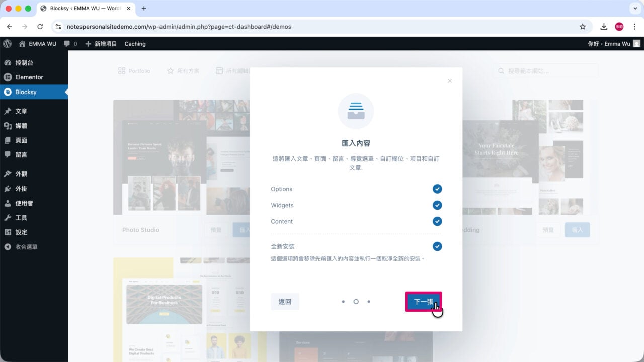Select the first step dot in dialog
Screen dimensions: 644x362
(343, 302)
